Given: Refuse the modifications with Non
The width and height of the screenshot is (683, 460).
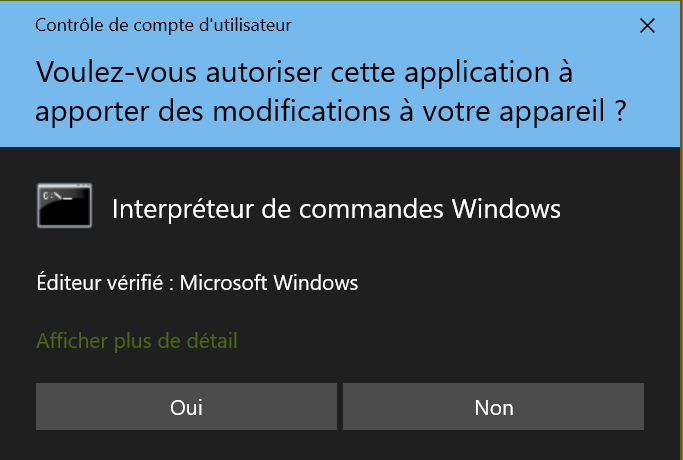Looking at the screenshot, I should 494,406.
